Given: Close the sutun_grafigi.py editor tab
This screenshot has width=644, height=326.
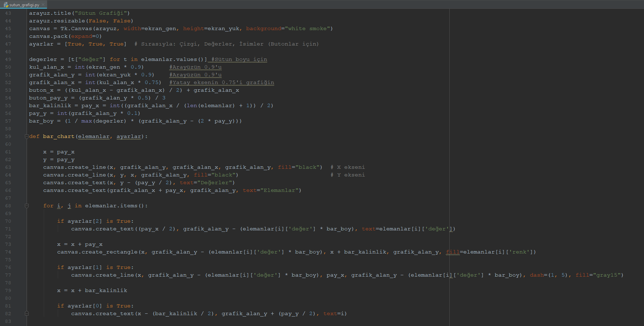Looking at the screenshot, I should click(x=43, y=5).
